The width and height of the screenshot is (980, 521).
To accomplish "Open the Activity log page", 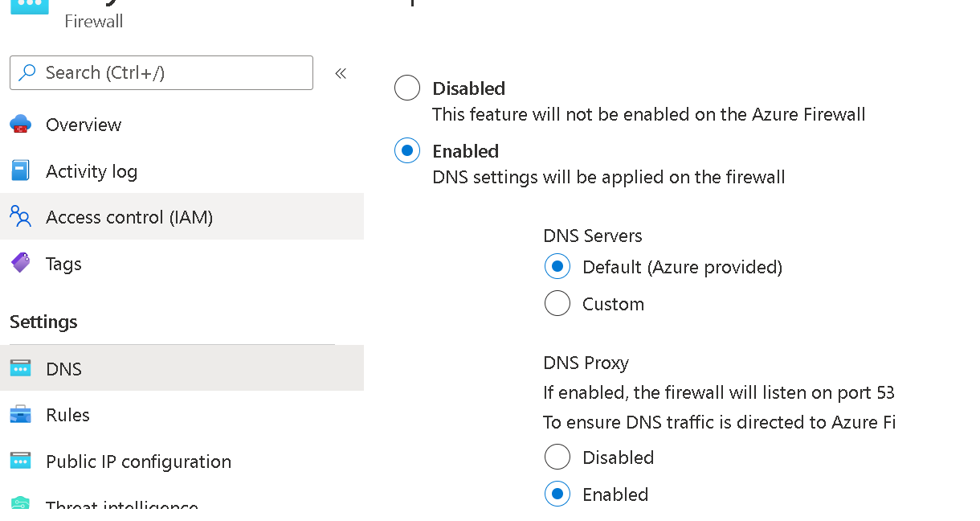I will pos(91,170).
